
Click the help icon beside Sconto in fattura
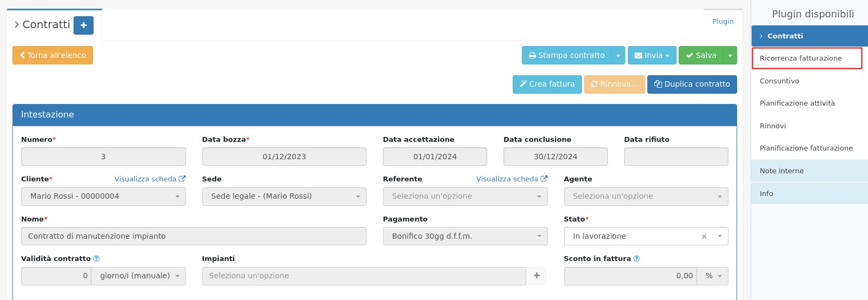coord(637,259)
